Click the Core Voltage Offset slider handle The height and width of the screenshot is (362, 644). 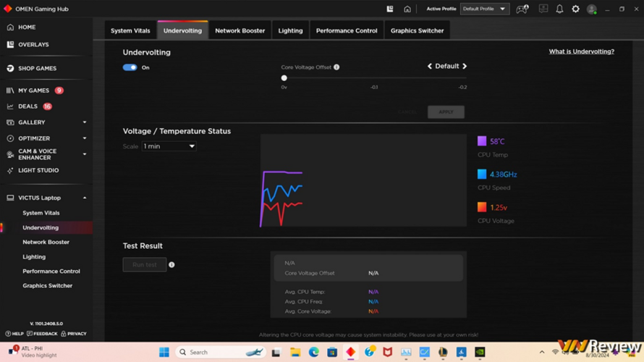pyautogui.click(x=284, y=77)
